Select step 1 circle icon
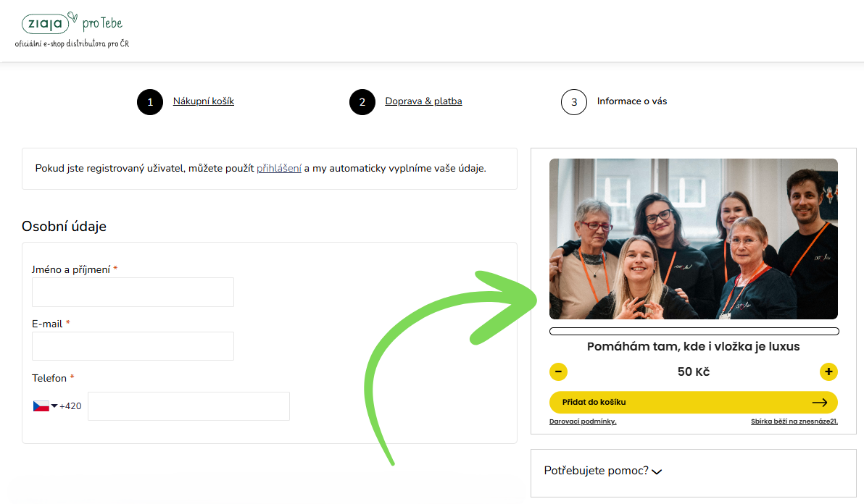864x504 pixels. point(150,102)
